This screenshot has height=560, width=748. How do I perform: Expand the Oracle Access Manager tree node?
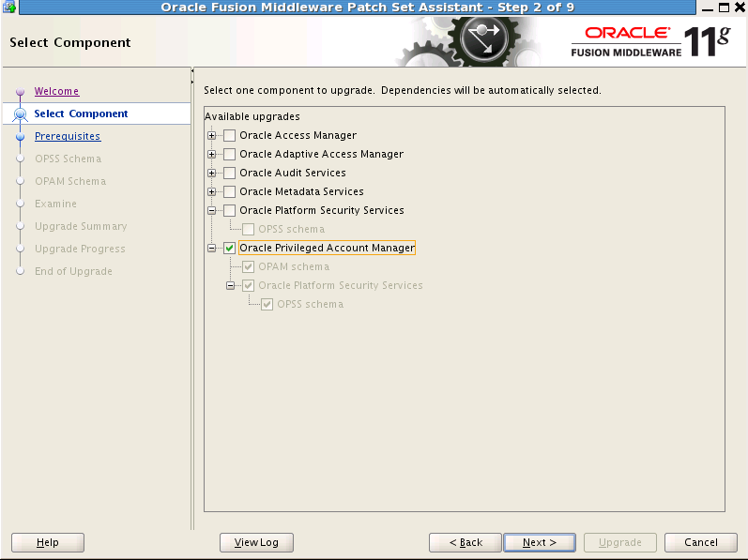coord(212,135)
